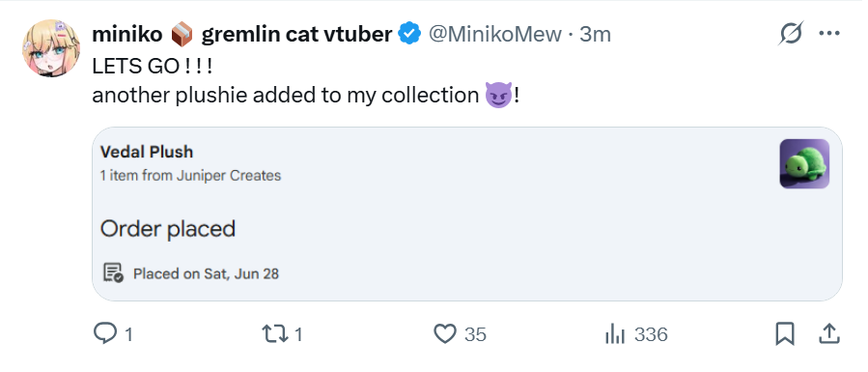Open the @MinikoMew handle link
Viewport: 868px width, 372px height.
(x=495, y=35)
